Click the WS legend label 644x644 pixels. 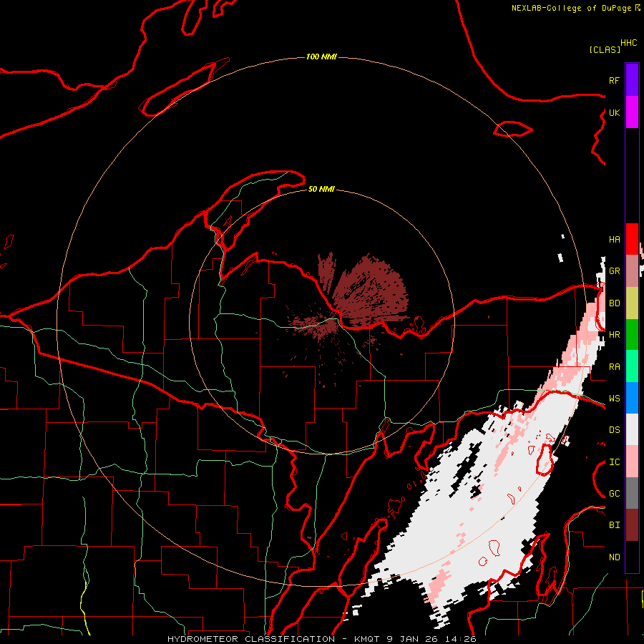[x=614, y=399]
